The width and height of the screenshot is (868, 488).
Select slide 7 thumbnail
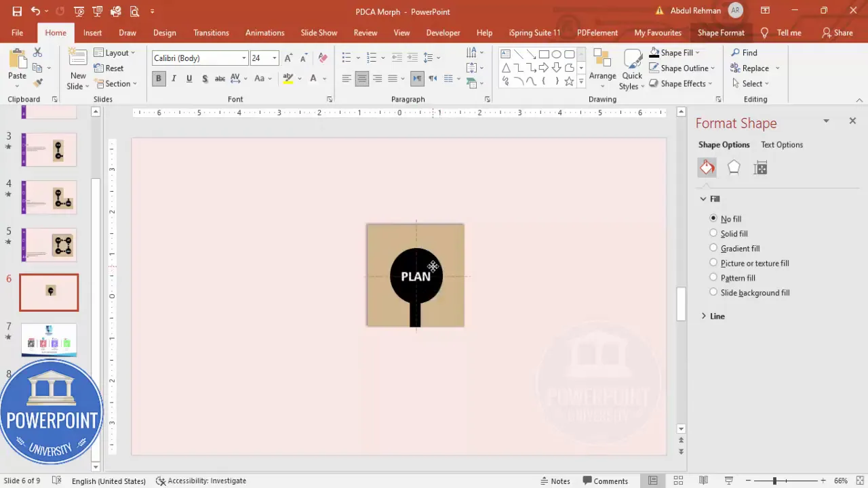tap(49, 340)
